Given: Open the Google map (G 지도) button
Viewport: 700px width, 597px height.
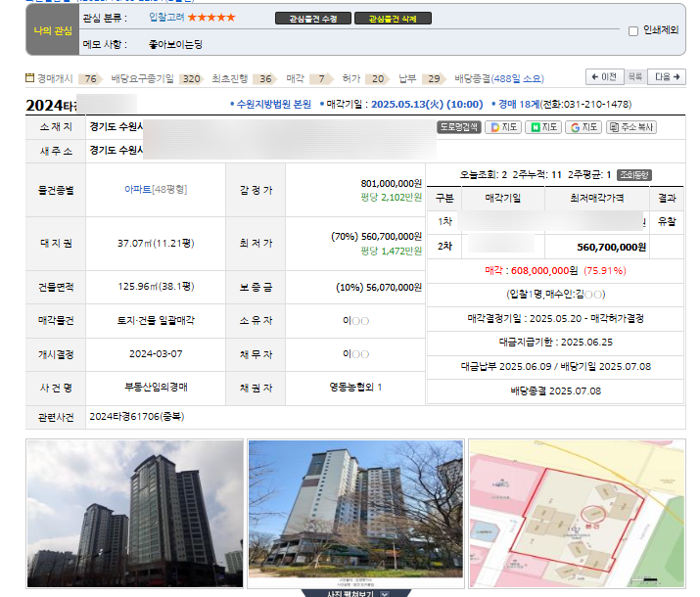Looking at the screenshot, I should click(x=583, y=127).
